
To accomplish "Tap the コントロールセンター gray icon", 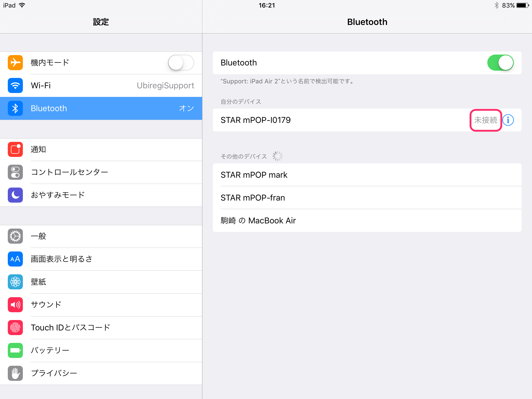I will [x=15, y=172].
